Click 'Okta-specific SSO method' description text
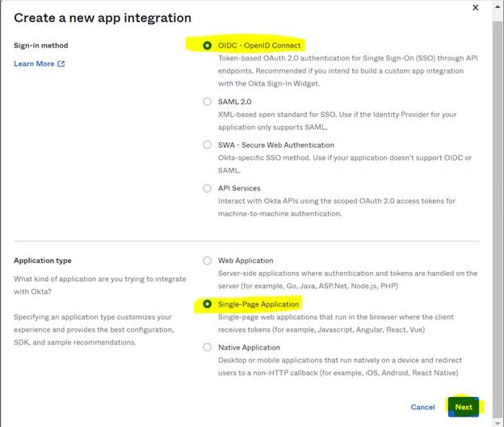 click(x=345, y=164)
